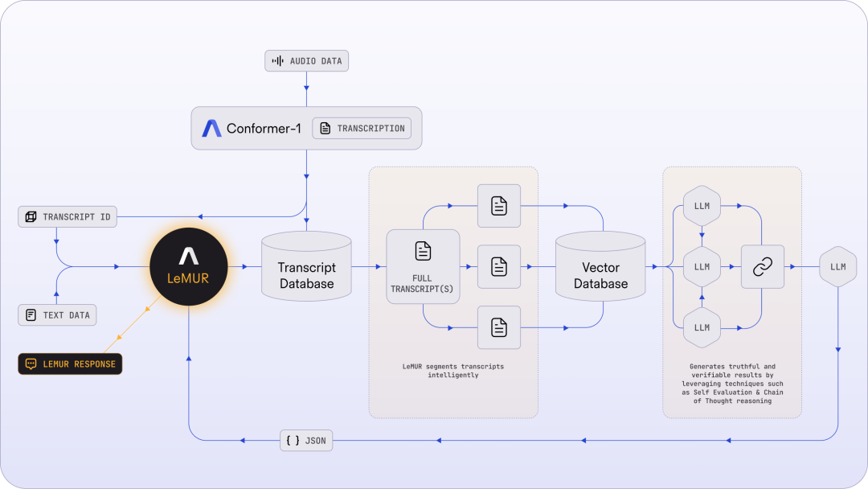Screen dimensions: 868x489
Task: Select the bottom transcript segment document icon
Action: (499, 327)
